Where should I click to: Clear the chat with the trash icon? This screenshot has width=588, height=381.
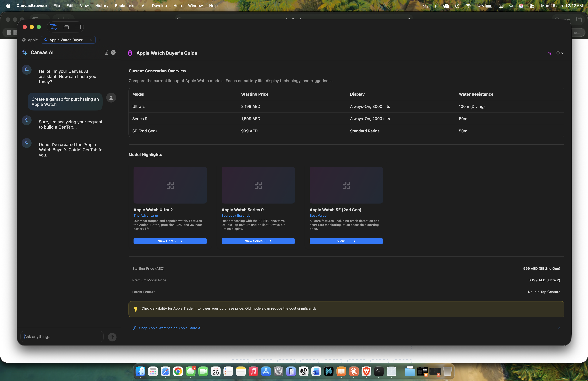(106, 52)
